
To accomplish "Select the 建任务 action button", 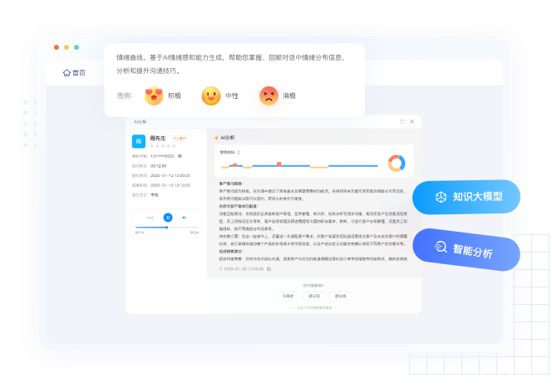I will click(340, 296).
